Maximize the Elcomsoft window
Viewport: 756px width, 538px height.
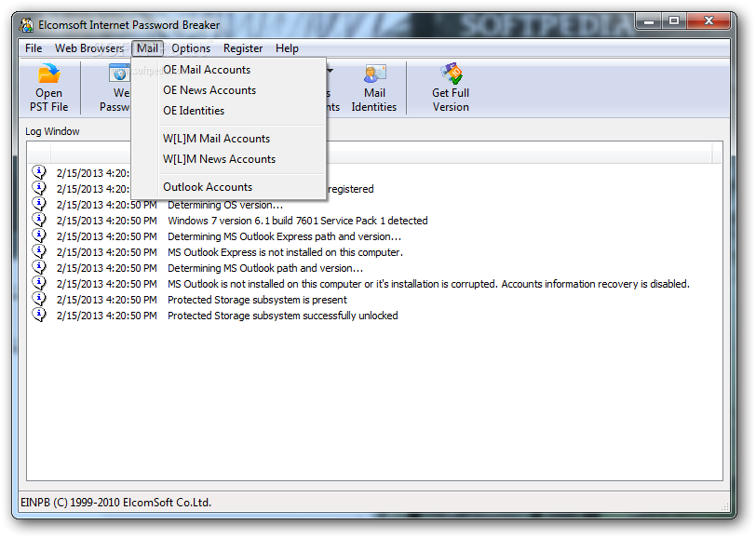[x=674, y=21]
